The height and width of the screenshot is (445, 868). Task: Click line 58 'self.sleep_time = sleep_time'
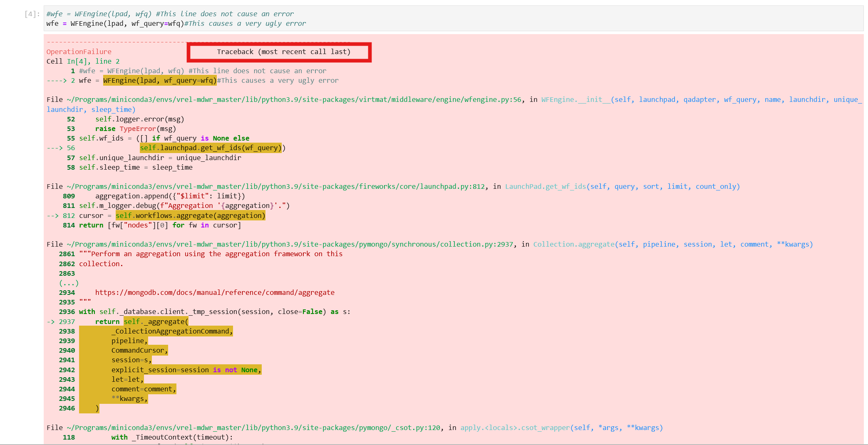point(136,167)
